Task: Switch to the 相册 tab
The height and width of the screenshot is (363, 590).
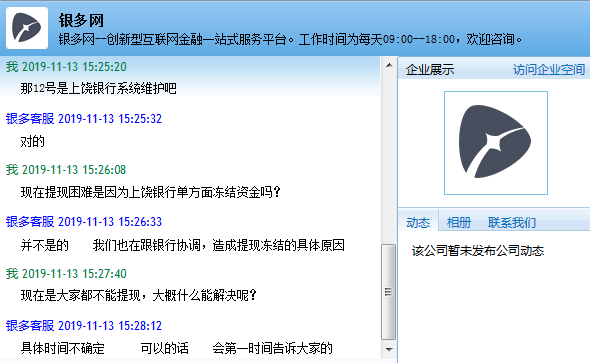Action: tap(459, 222)
